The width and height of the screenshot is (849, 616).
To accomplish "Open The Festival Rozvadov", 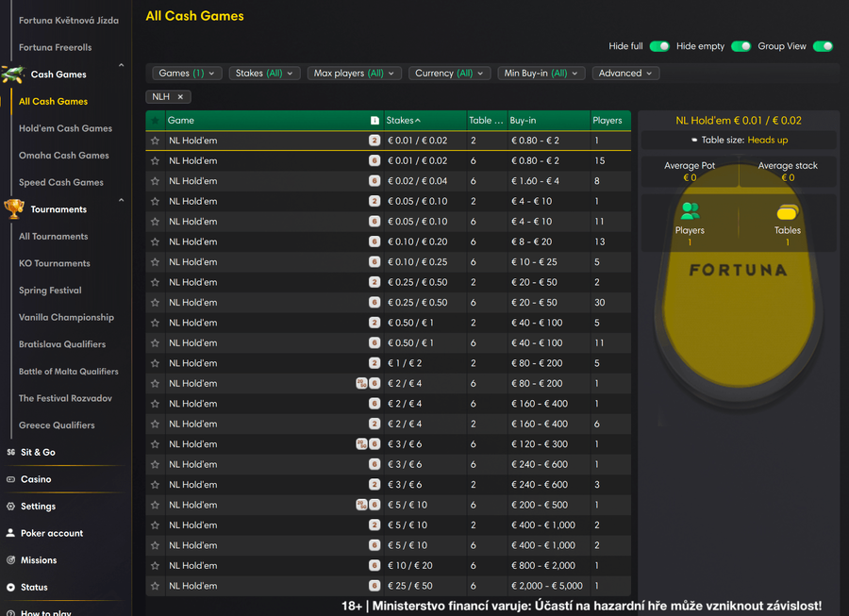I will pyautogui.click(x=65, y=398).
